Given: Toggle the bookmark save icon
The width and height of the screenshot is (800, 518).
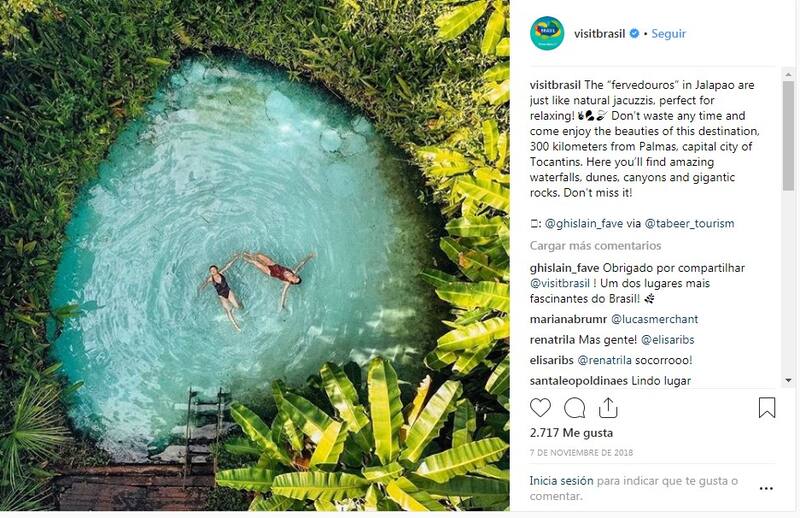Looking at the screenshot, I should (x=767, y=408).
